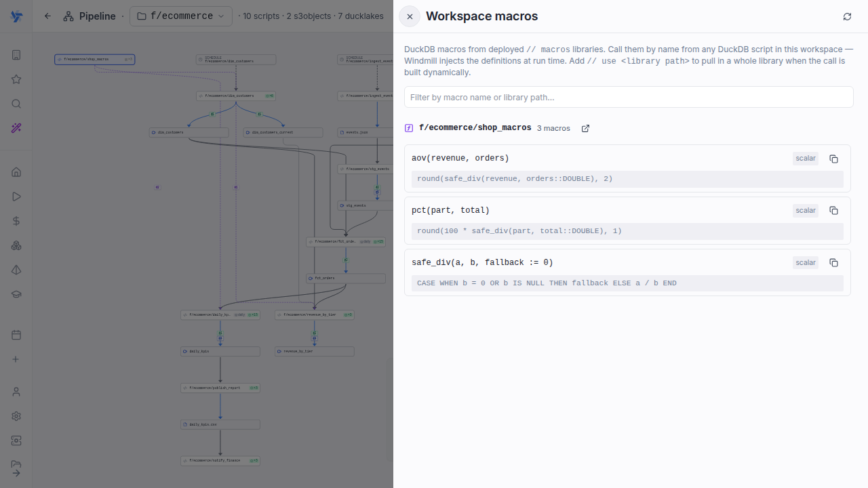
Task: Focus the macro name filter field
Action: [629, 97]
